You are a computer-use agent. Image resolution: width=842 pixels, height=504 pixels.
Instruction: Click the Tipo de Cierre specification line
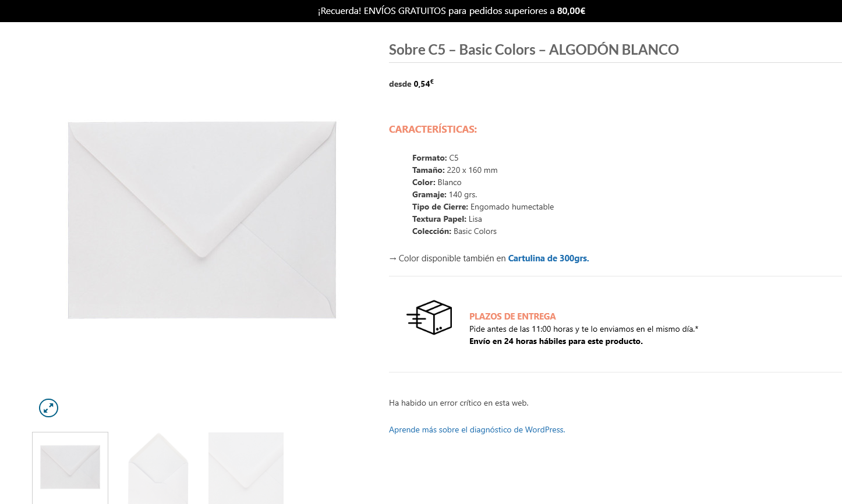pyautogui.click(x=483, y=207)
